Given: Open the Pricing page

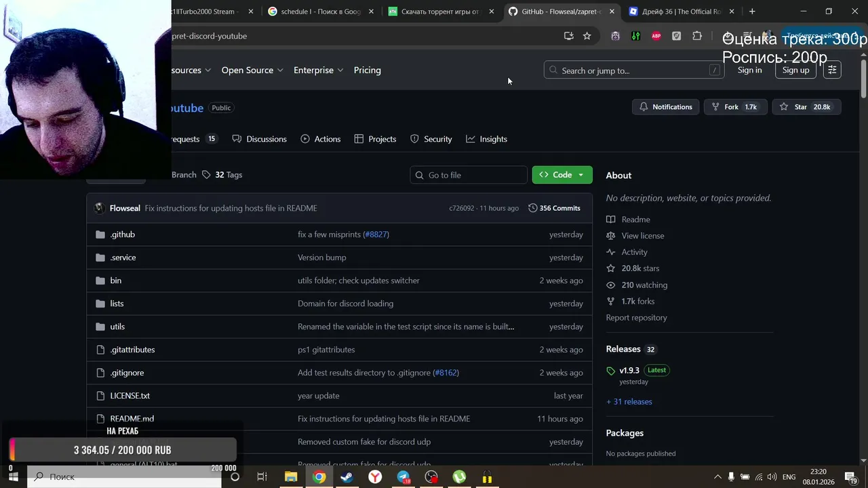Looking at the screenshot, I should click(368, 70).
